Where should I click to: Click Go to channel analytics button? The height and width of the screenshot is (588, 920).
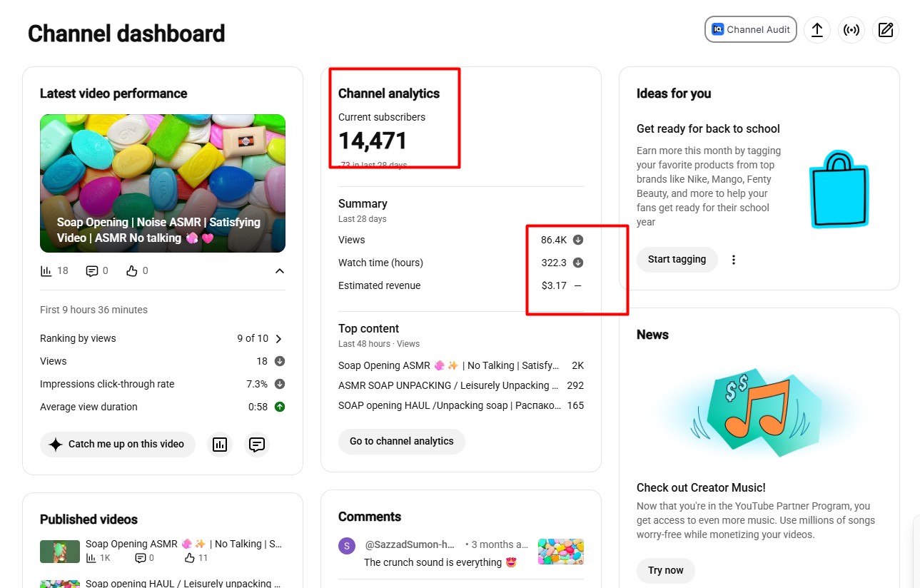(x=401, y=441)
